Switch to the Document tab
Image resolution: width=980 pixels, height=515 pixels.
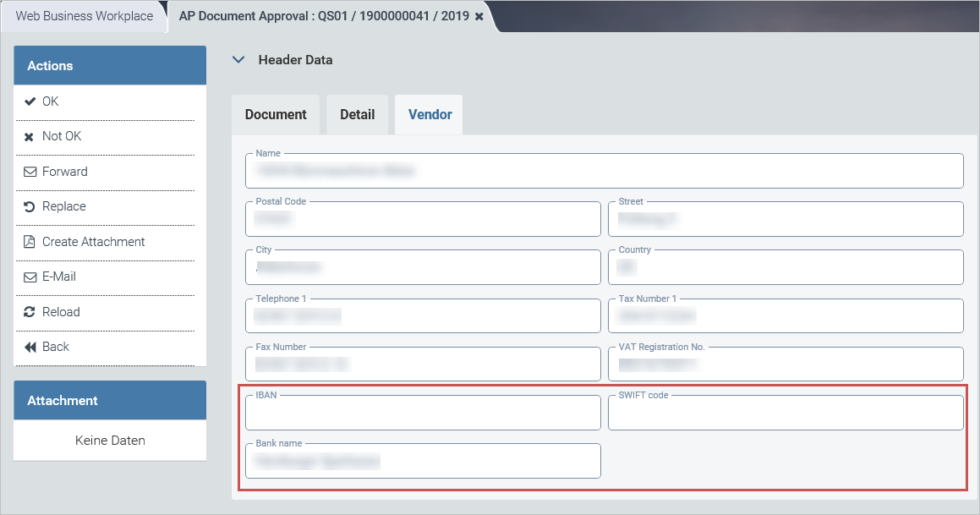point(276,115)
